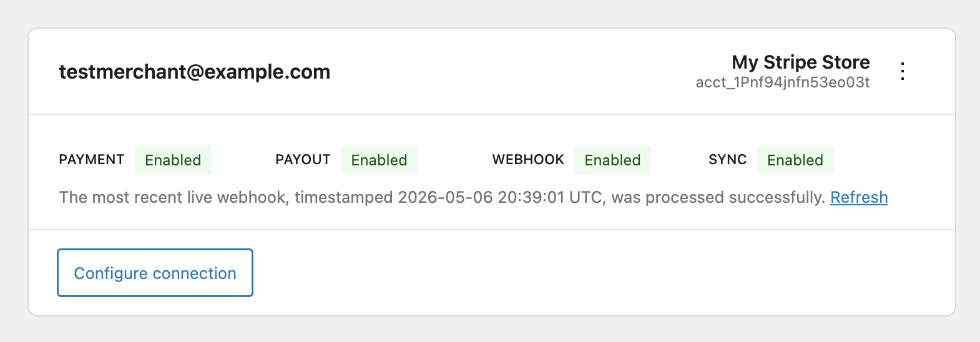980x342 pixels.
Task: Click the 2026-05-06 20:39:01 webhook timestamp
Action: tap(481, 197)
